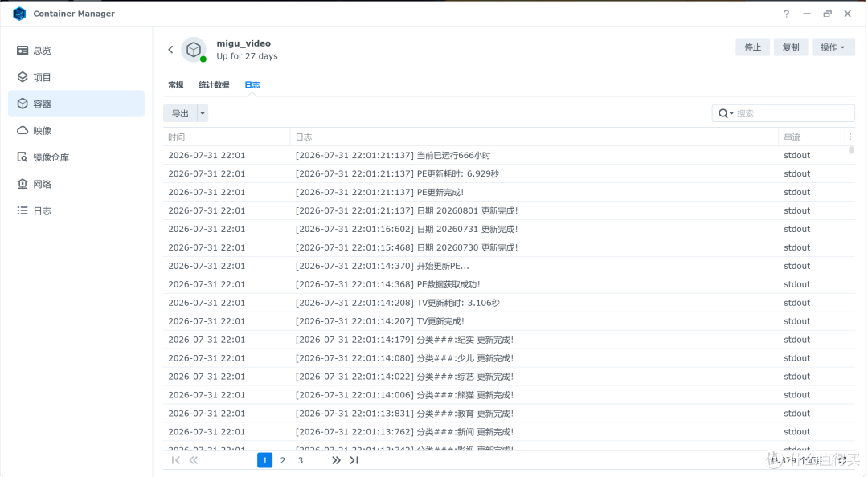Viewport: 868px width, 477px height.
Task: Open column options three-dot menu
Action: (x=850, y=137)
